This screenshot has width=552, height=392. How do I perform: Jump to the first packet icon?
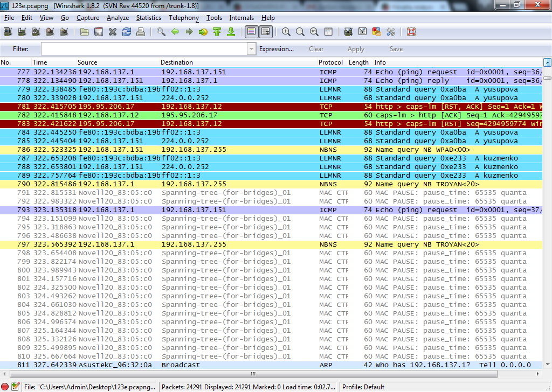(x=217, y=32)
